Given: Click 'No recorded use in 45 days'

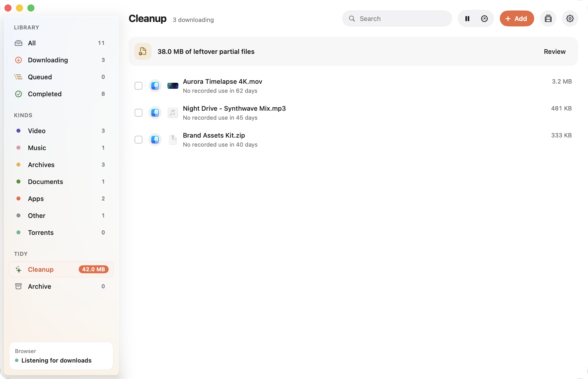Looking at the screenshot, I should click(220, 118).
